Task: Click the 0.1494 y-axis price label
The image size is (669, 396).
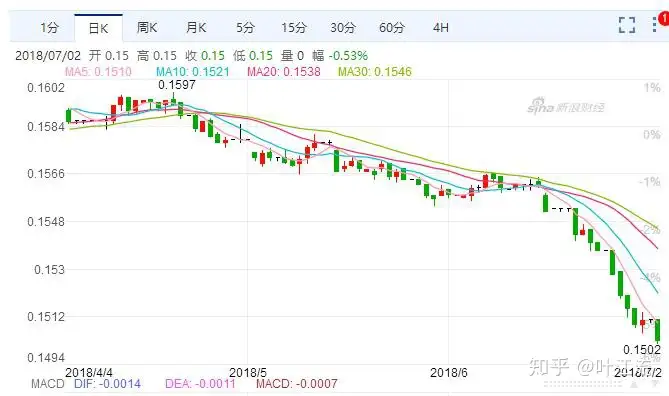Action: point(46,358)
